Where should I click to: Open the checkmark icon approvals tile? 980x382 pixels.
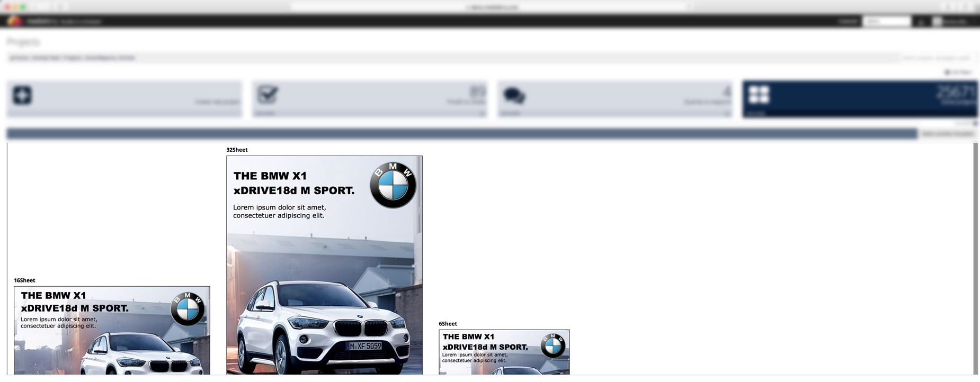tap(268, 95)
